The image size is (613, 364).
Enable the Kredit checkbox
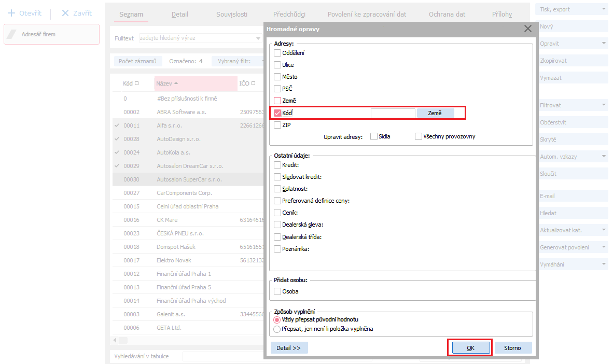pos(277,165)
